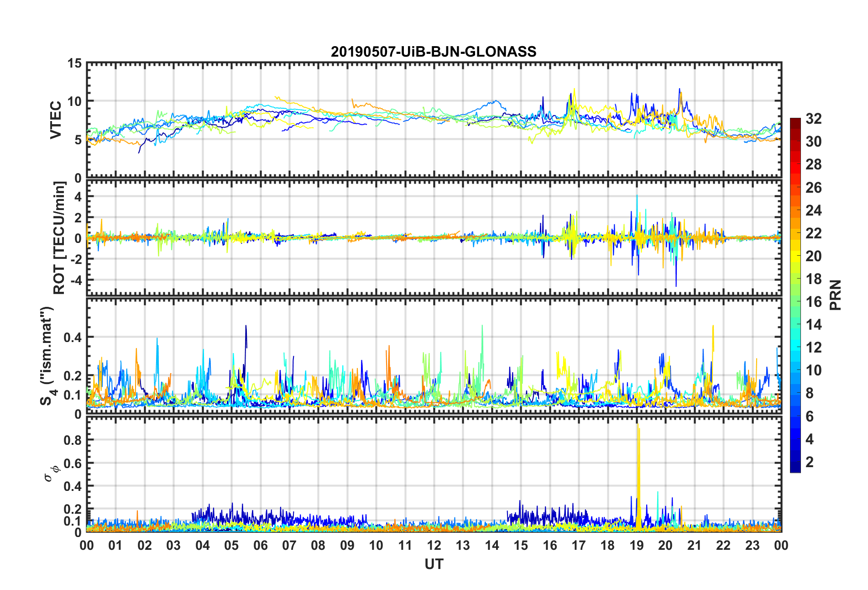Select the "01" hour tick on UT axis

(x=115, y=545)
